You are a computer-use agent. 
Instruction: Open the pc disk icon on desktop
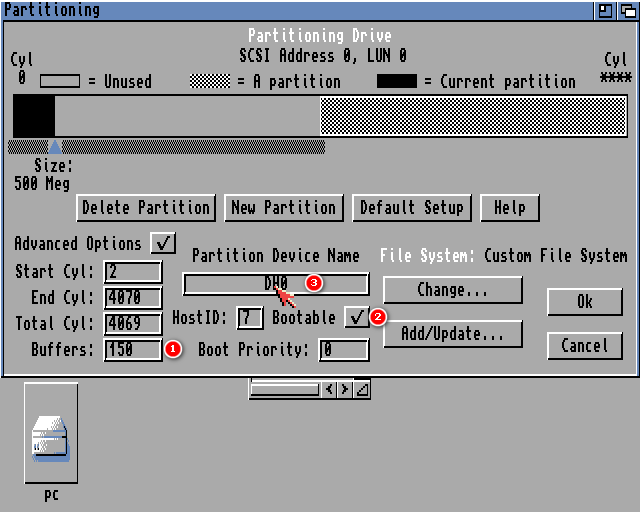pos(50,438)
